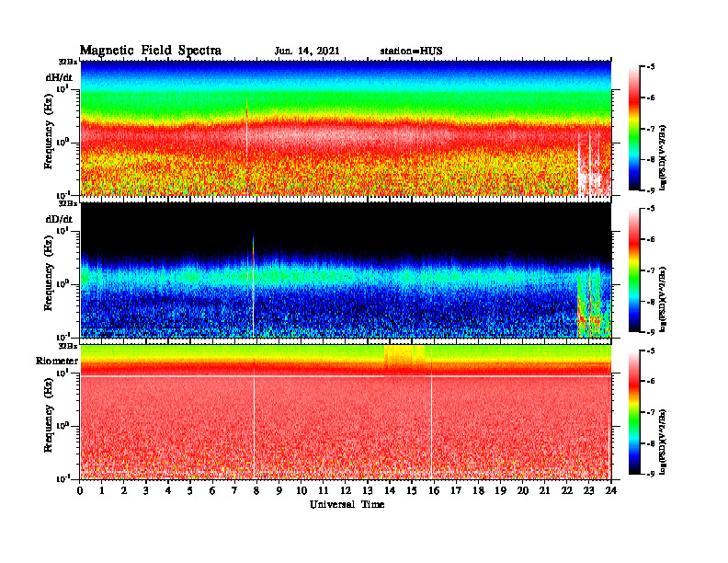Image resolution: width=728 pixels, height=563 pixels.
Task: Click hour tick label 10 on time axis
Action: pyautogui.click(x=301, y=491)
